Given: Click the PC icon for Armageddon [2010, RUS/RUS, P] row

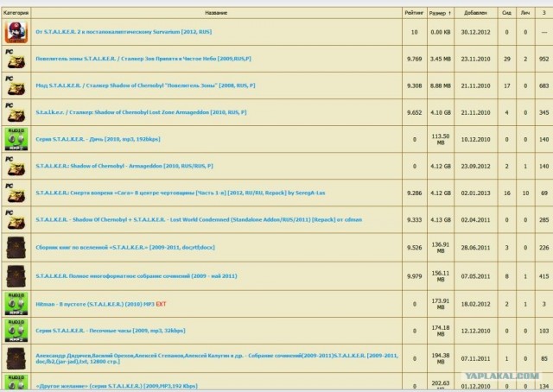Looking at the screenshot, I should [x=16, y=166].
